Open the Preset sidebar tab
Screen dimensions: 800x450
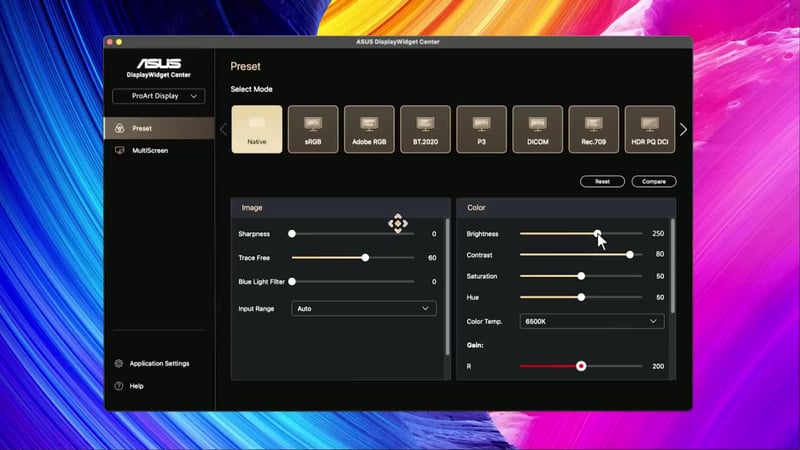pos(142,128)
